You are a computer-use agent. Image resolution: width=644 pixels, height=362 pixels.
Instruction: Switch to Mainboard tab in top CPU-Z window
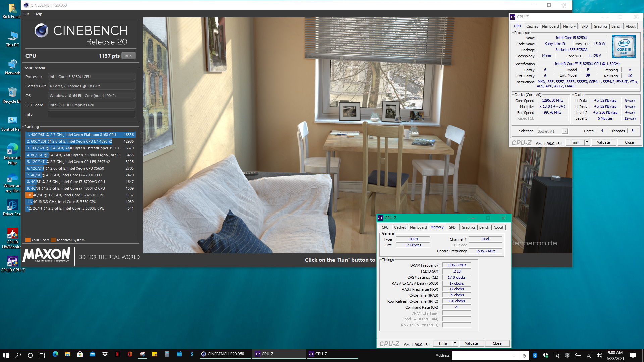[550, 26]
